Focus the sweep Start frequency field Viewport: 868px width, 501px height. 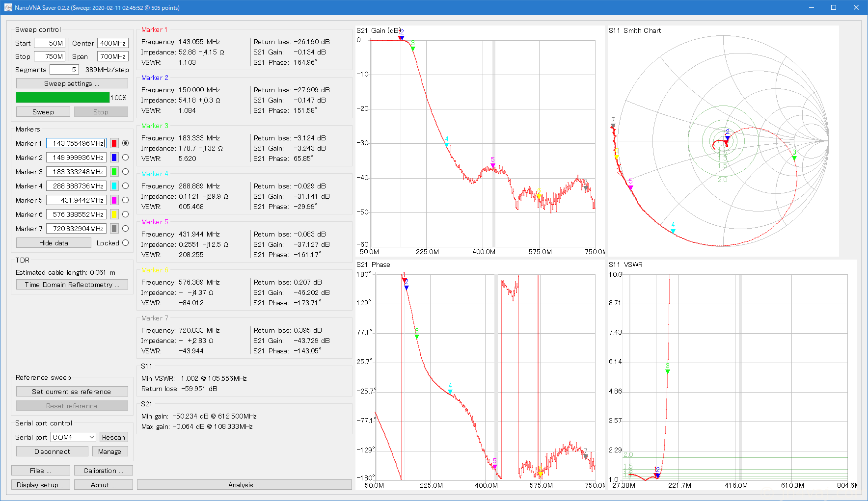(x=50, y=43)
